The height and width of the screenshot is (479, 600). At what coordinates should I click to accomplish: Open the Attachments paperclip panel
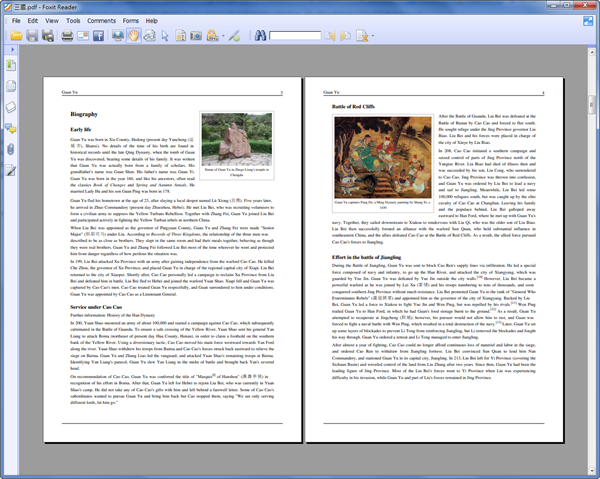(x=10, y=149)
